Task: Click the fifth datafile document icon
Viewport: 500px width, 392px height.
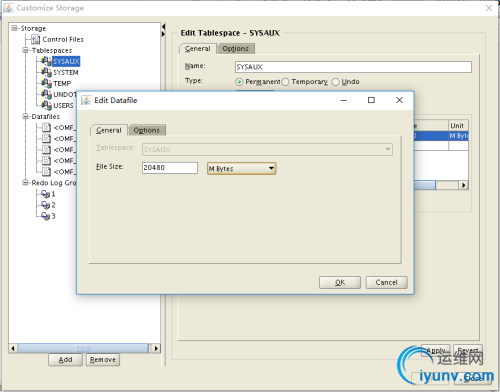Action: pyautogui.click(x=46, y=171)
